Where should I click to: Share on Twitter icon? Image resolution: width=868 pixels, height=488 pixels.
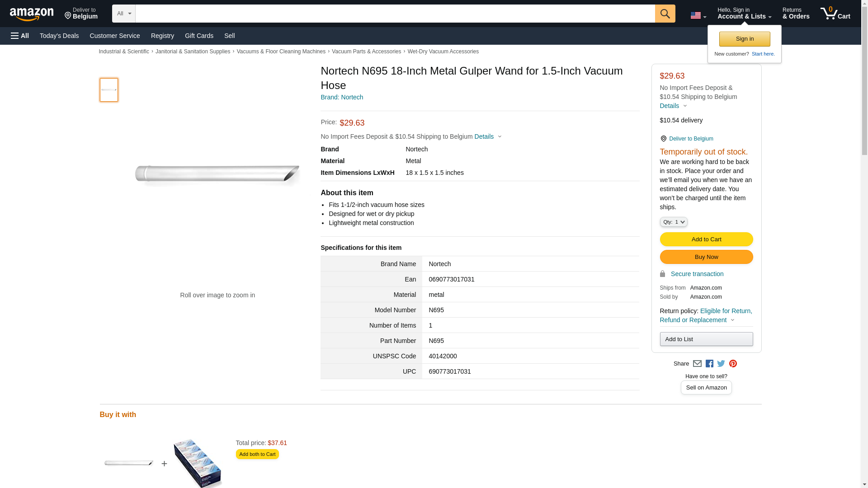[x=721, y=364]
